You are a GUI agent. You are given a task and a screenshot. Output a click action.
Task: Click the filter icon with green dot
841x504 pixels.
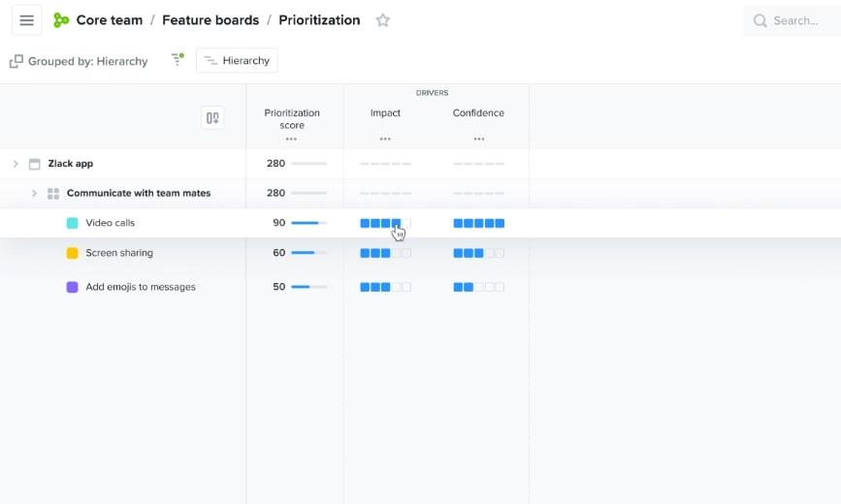click(178, 60)
